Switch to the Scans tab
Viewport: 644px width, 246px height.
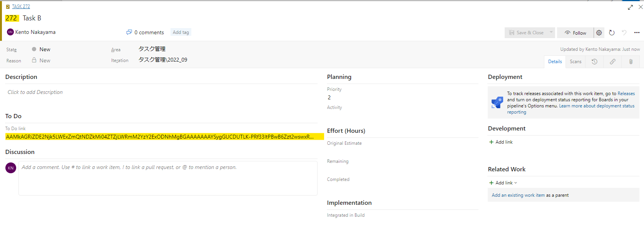[x=575, y=62]
